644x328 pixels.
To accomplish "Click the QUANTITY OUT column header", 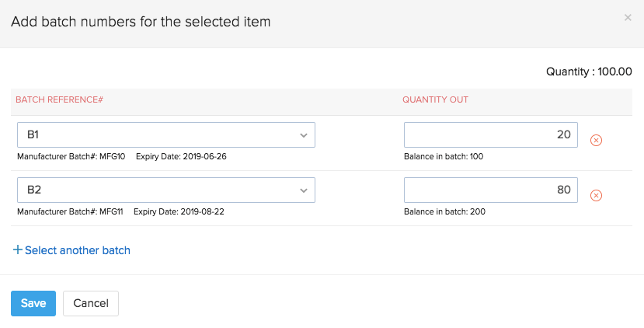I will [435, 100].
